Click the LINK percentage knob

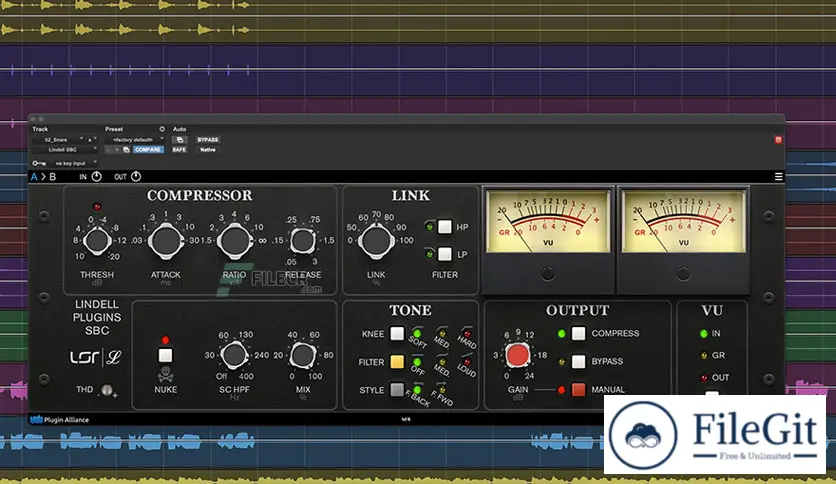tap(376, 240)
